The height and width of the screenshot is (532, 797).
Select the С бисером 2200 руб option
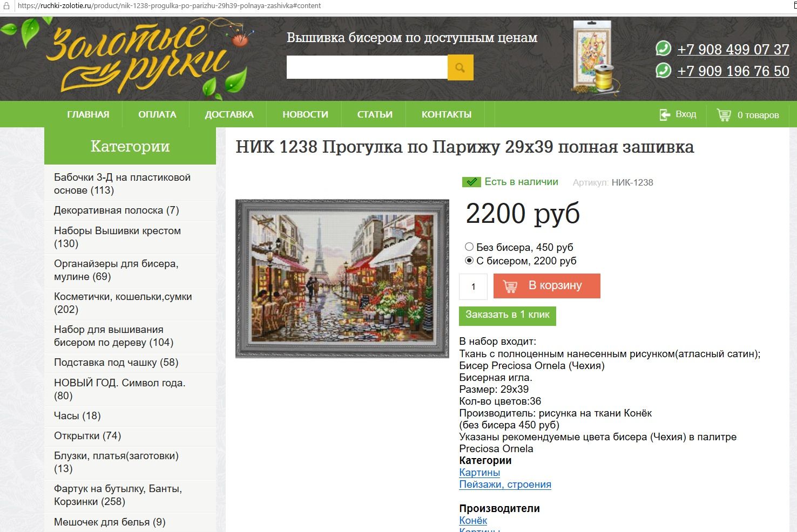point(469,260)
